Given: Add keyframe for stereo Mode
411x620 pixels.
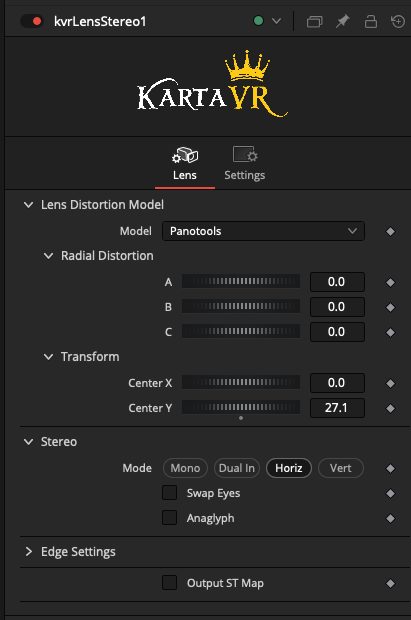Looking at the screenshot, I should [390, 469].
